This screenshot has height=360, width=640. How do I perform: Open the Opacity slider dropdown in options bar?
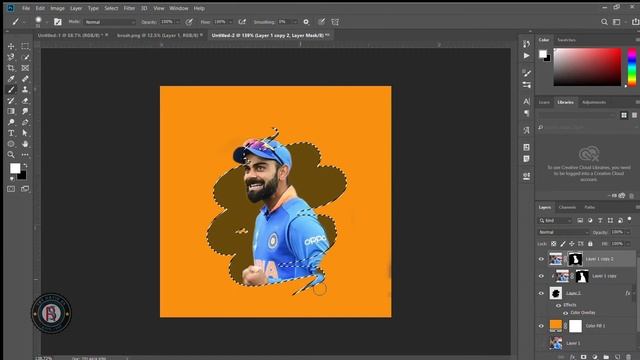(178, 22)
